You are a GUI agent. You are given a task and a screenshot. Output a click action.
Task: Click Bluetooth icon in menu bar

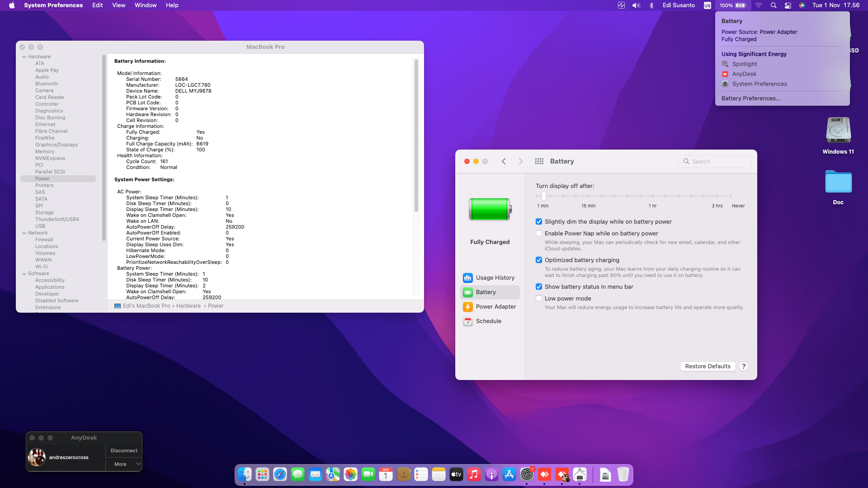(x=651, y=5)
